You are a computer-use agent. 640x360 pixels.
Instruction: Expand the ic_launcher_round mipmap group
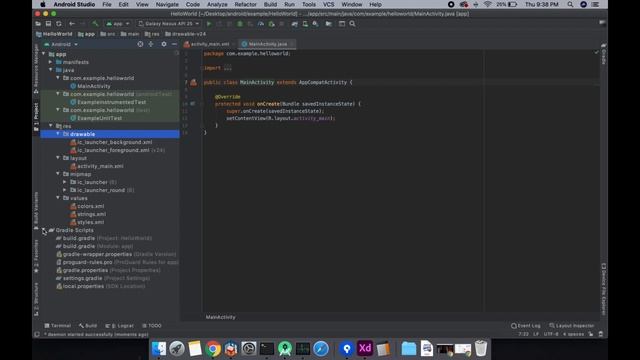65,190
